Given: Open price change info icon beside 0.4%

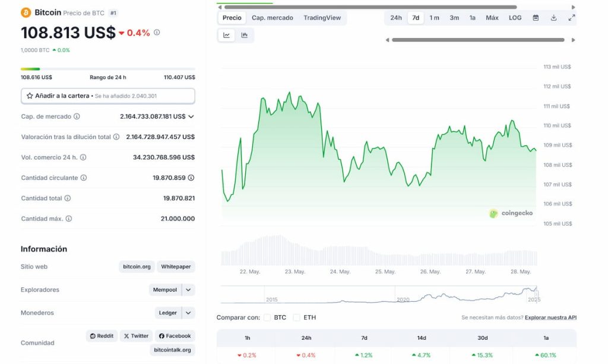Looking at the screenshot, I should (157, 32).
